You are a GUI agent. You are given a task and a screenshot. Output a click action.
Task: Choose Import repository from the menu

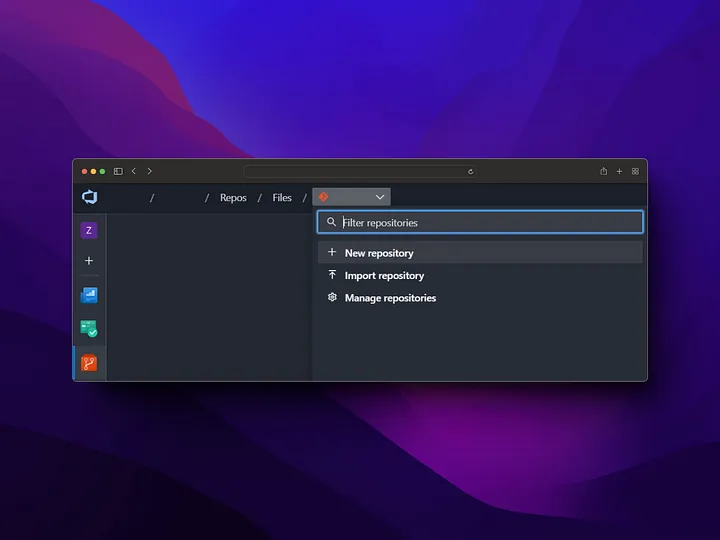click(480, 276)
